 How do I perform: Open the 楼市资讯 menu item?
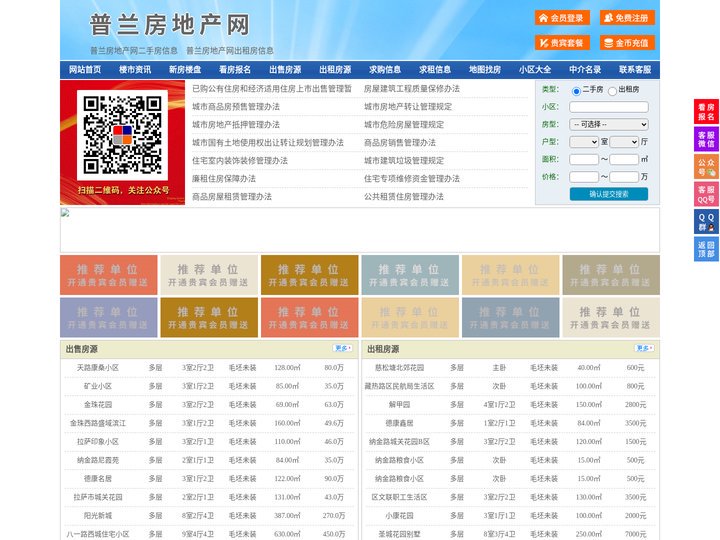click(135, 70)
